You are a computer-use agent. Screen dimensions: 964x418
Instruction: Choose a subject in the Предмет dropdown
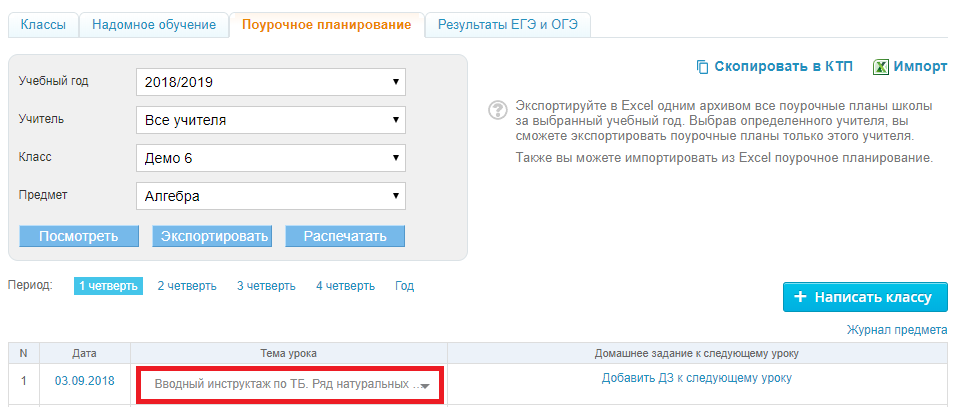(x=271, y=196)
